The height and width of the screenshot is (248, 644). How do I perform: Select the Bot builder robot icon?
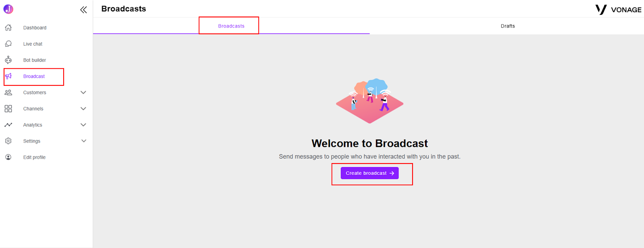coord(8,60)
